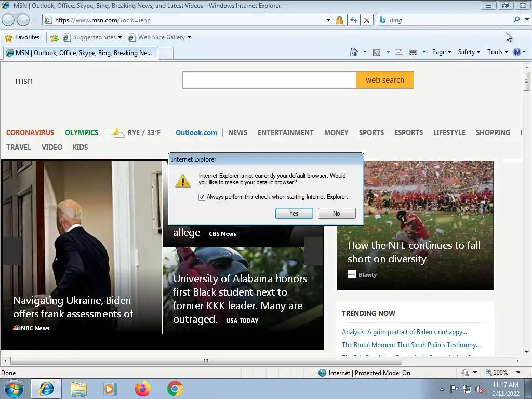Click the Internet Explorer taskbar icon
The width and height of the screenshot is (532, 399).
46,389
